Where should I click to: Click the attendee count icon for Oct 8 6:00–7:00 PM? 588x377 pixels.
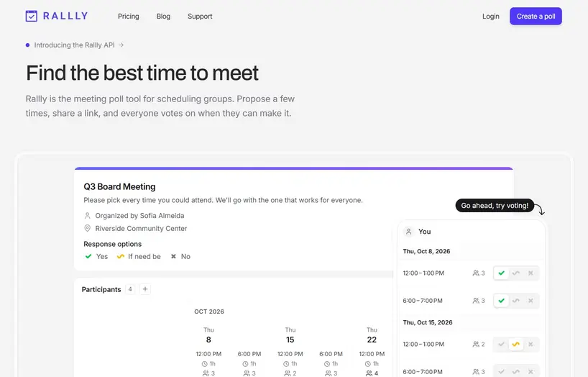[475, 301]
